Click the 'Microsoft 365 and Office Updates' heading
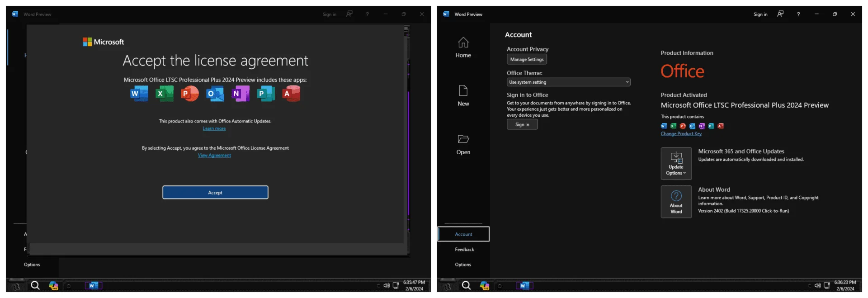The image size is (868, 298). tap(741, 151)
